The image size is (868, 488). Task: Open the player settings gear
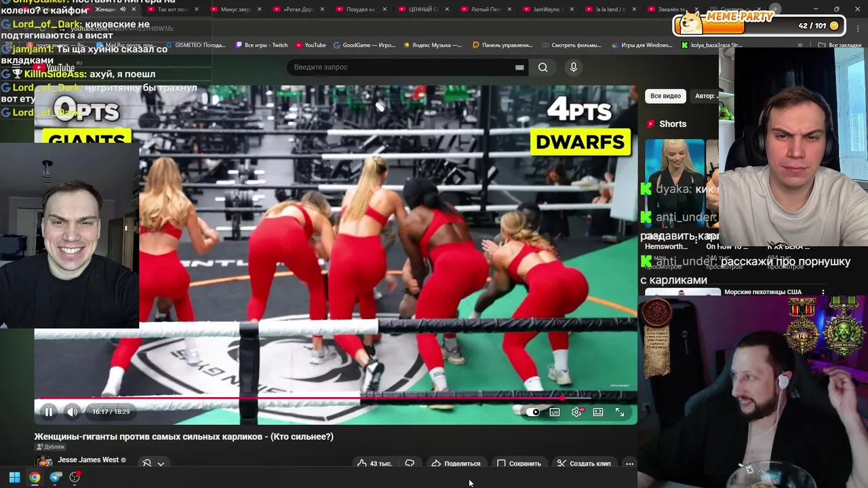576,412
